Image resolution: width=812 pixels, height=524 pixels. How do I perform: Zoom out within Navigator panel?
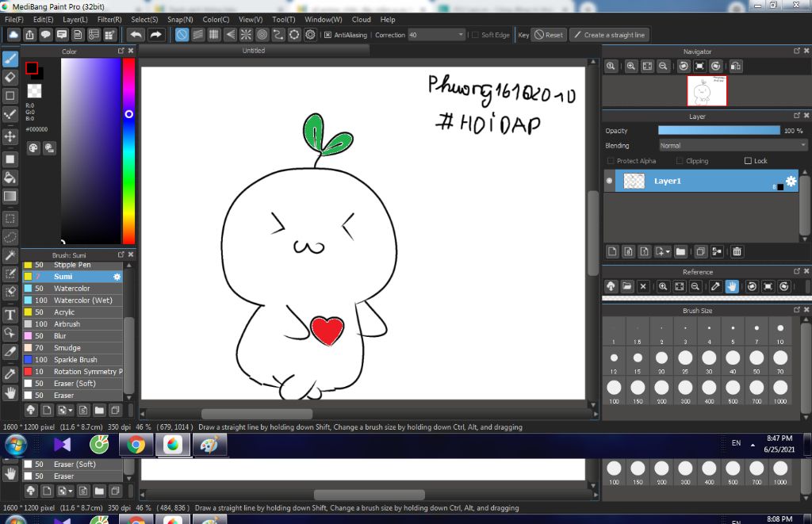click(x=663, y=67)
